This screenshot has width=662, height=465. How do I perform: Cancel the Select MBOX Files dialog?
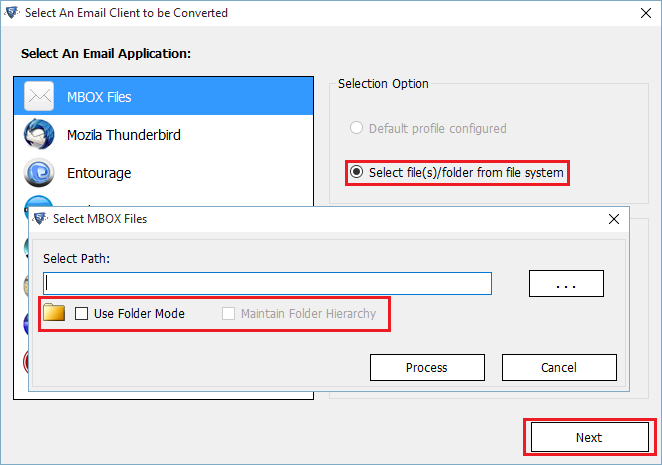point(559,367)
